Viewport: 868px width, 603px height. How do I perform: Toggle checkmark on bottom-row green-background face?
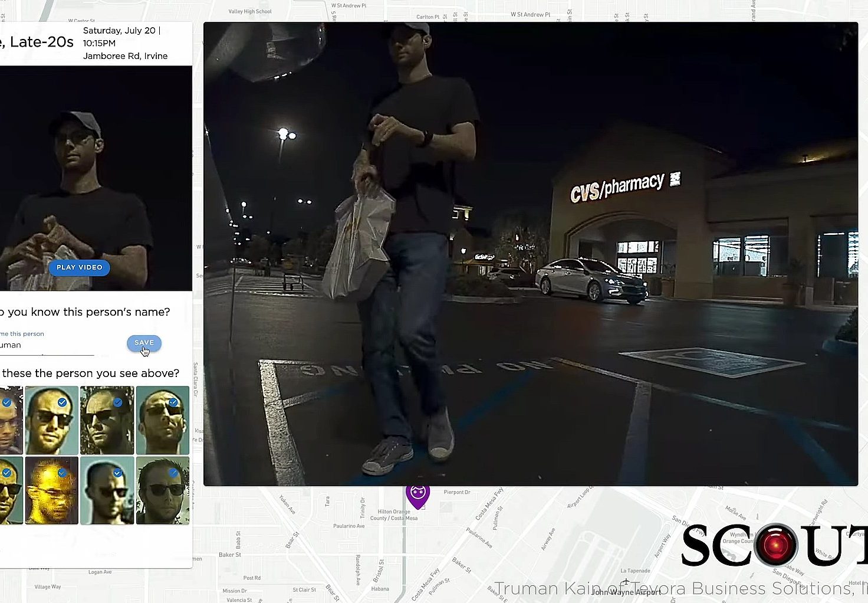tap(173, 473)
